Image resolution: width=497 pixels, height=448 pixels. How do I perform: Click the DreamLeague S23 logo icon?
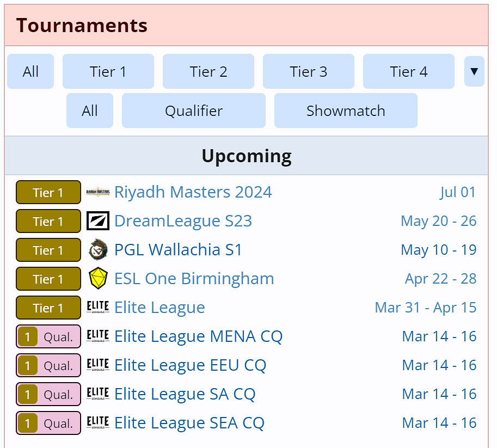pos(98,221)
